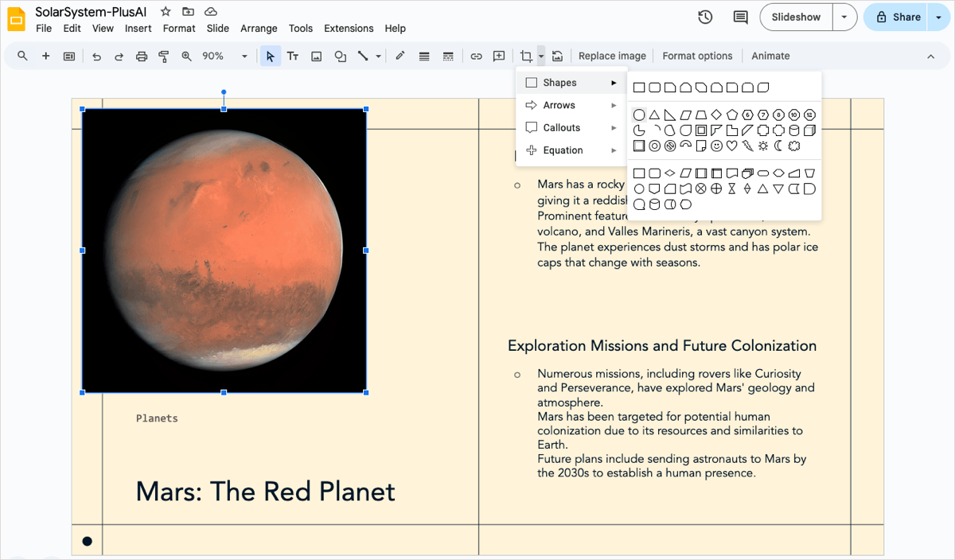955x560 pixels.
Task: Open the version history clock icon
Action: pos(705,17)
